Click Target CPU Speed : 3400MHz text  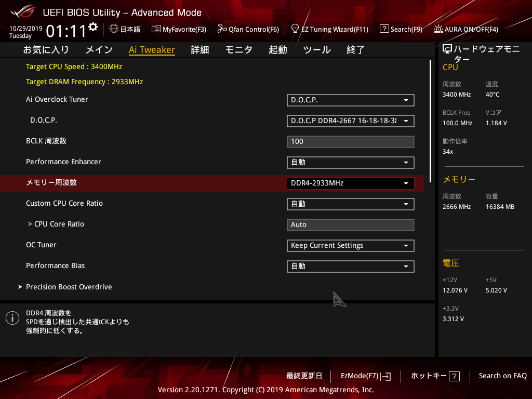click(x=74, y=66)
